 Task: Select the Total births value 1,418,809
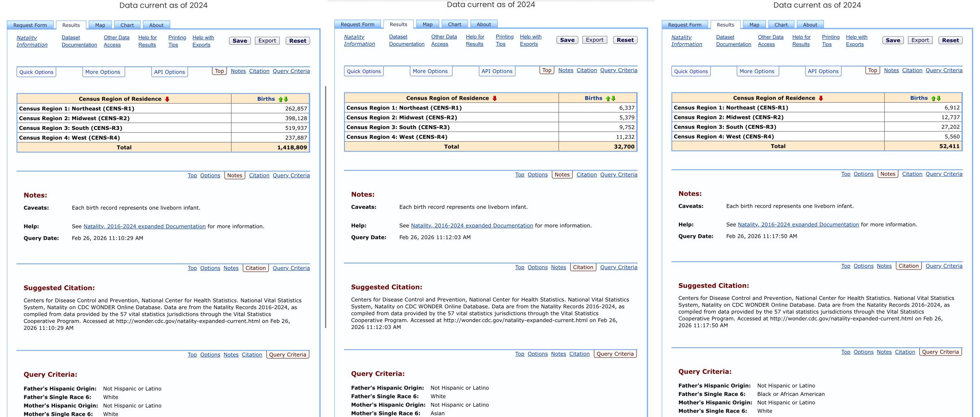(292, 147)
